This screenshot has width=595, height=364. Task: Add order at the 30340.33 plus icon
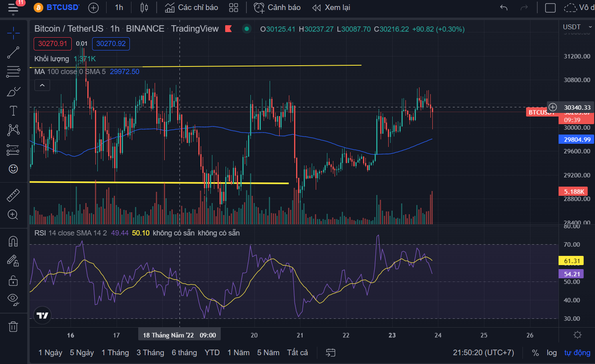coord(553,107)
